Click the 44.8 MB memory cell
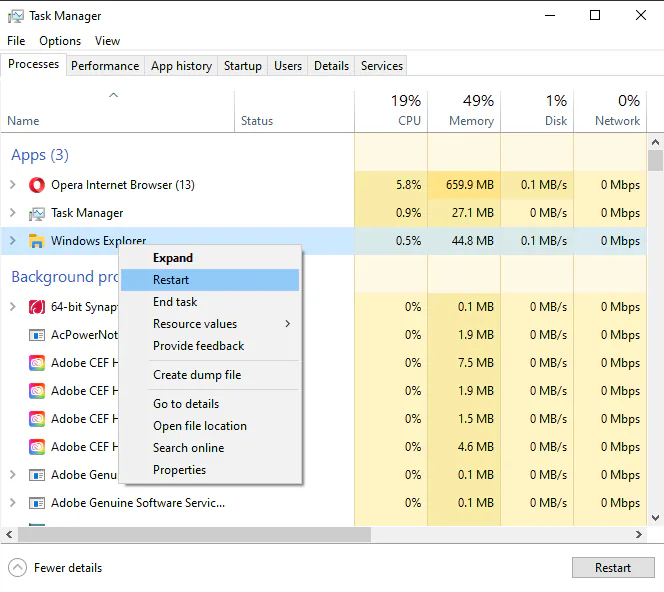Viewport: 664px width, 592px height. [x=464, y=241]
